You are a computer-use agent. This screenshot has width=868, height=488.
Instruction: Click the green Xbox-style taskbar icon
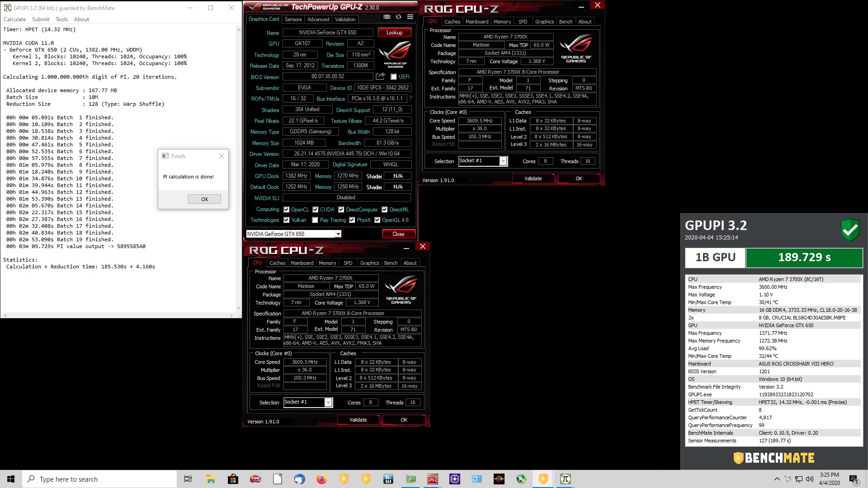click(x=521, y=479)
